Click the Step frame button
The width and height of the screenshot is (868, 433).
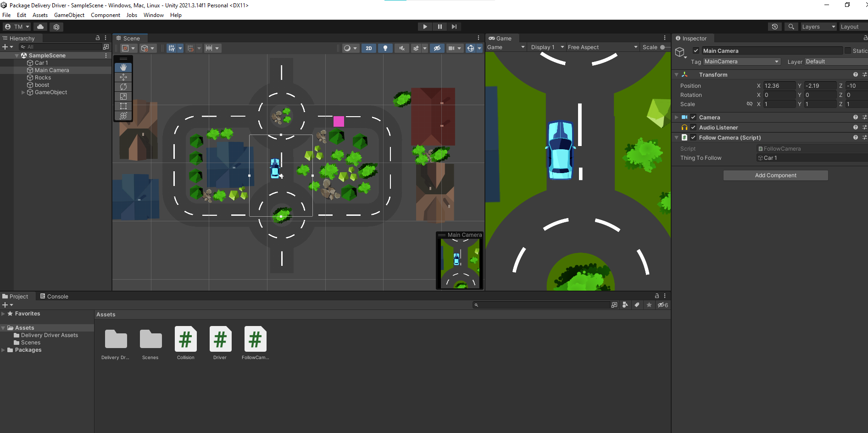454,27
